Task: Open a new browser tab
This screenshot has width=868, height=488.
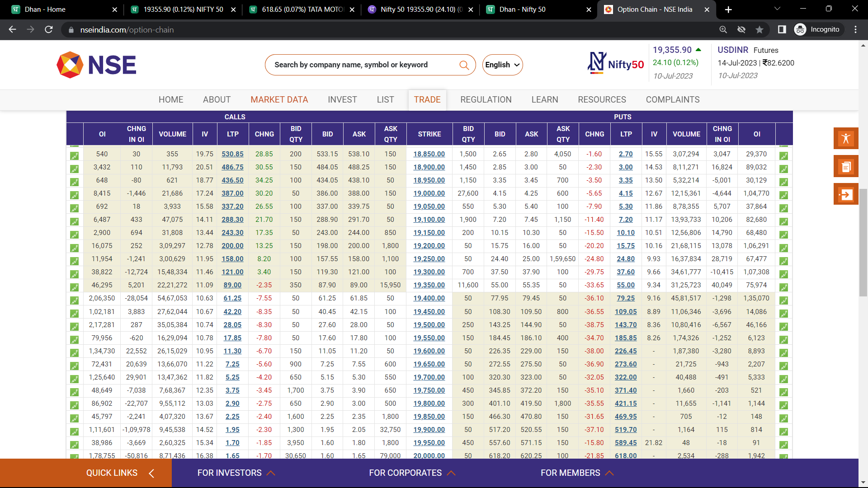Action: [x=728, y=9]
